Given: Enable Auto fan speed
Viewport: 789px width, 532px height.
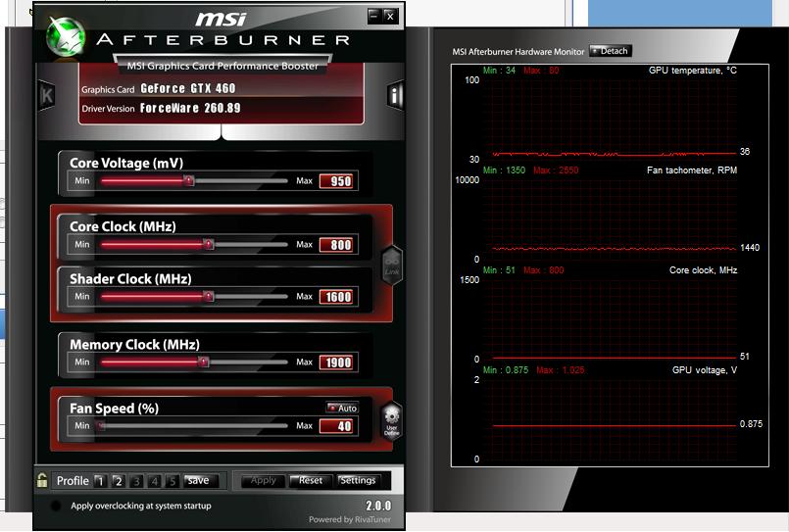Looking at the screenshot, I should [x=342, y=408].
